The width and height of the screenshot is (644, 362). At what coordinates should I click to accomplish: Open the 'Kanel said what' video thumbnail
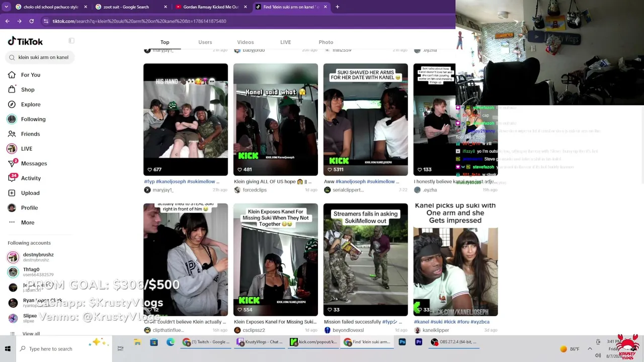(x=276, y=120)
